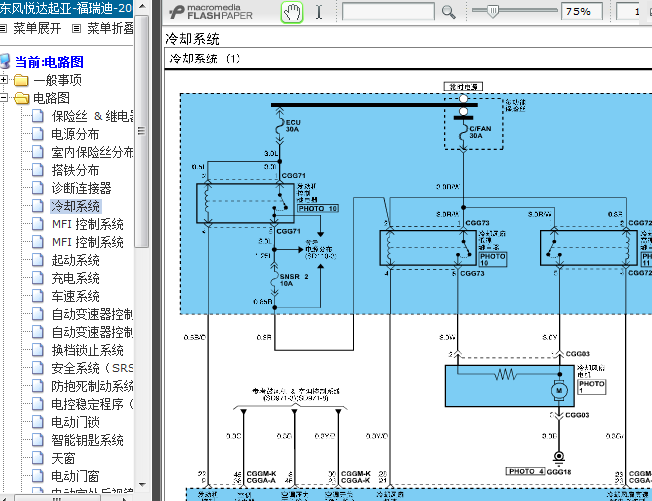Viewport: 652px width, 501px height.
Task: Select the 电路图 folder item
Action: [x=51, y=98]
